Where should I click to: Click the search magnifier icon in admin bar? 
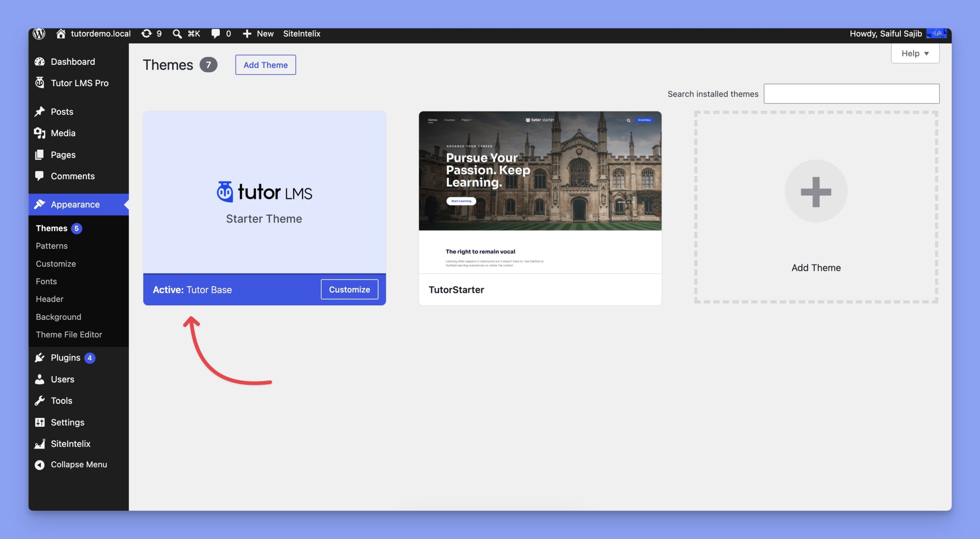tap(177, 34)
